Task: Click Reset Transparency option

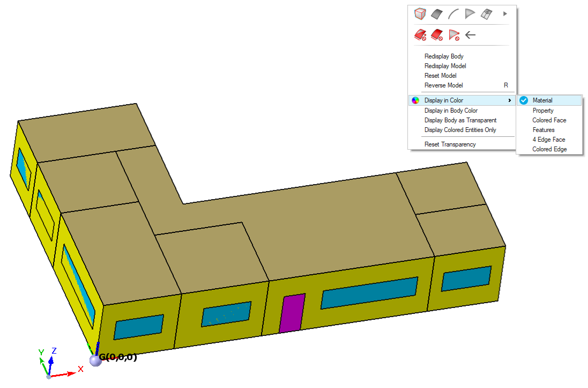Action: click(x=450, y=144)
